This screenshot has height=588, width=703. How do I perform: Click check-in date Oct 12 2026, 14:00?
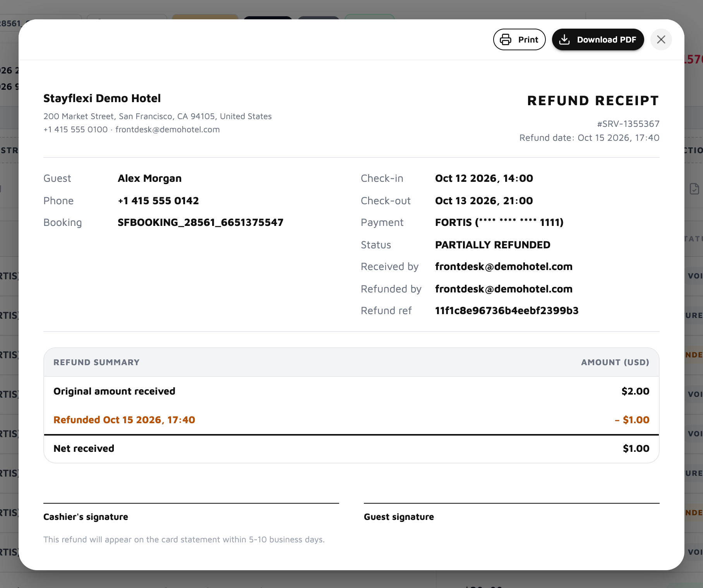[484, 178]
